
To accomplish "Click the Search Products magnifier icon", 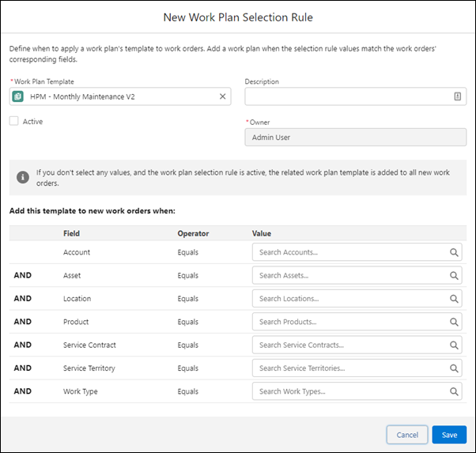I will [x=454, y=322].
